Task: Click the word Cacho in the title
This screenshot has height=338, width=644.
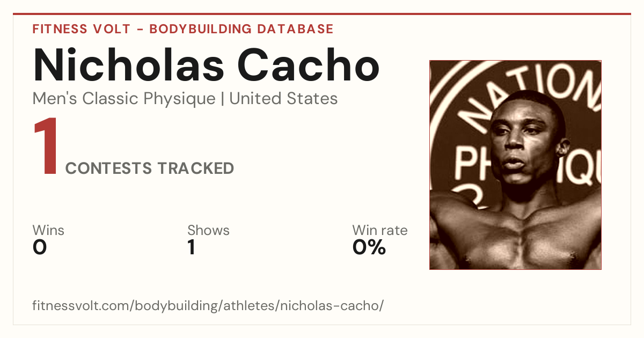Action: [309, 65]
